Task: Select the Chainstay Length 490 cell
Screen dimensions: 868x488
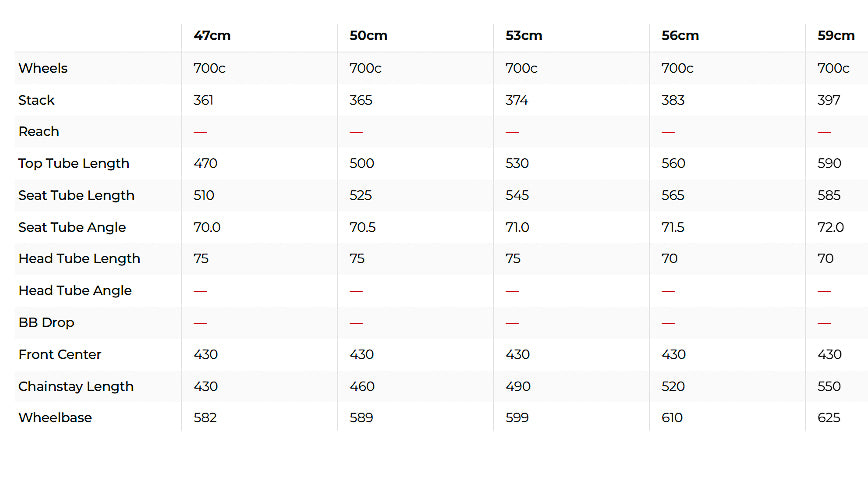Action: tap(518, 387)
